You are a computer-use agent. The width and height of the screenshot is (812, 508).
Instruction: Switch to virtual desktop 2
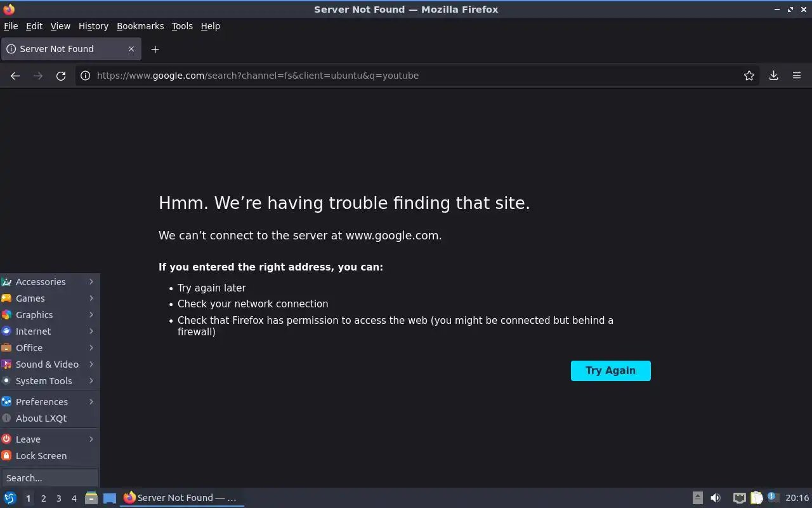(43, 498)
